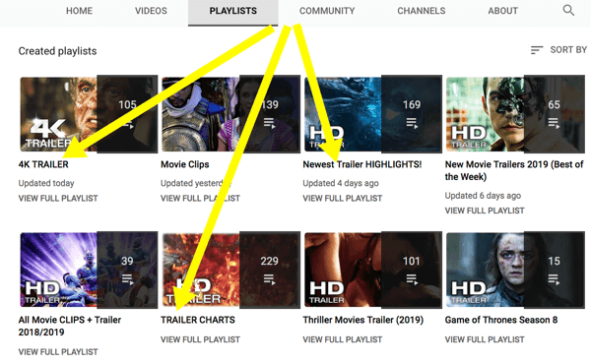Viewport: 591px width, 364px height.
Task: Click playlist icon on the 39-video thumbnail
Action: coord(127,279)
